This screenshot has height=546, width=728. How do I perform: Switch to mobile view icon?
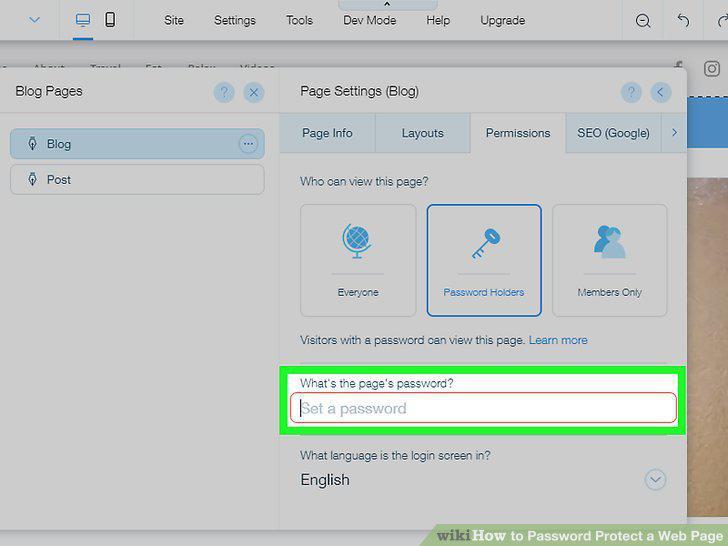110,20
